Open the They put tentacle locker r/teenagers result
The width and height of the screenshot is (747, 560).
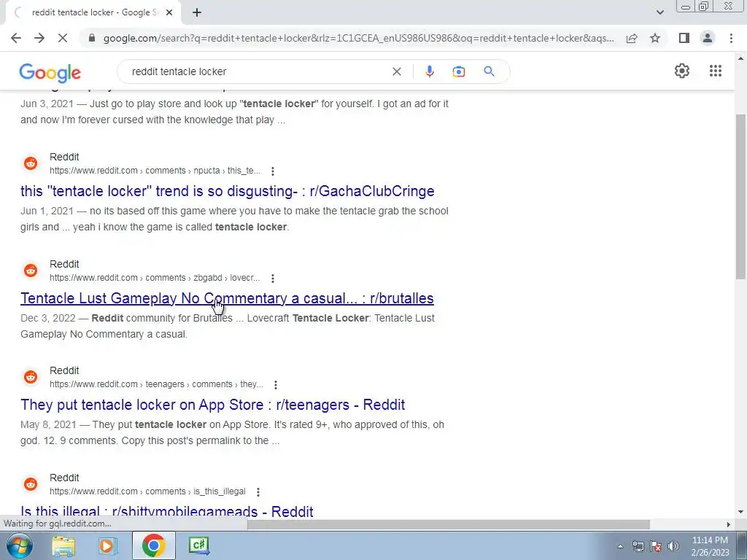[212, 405]
